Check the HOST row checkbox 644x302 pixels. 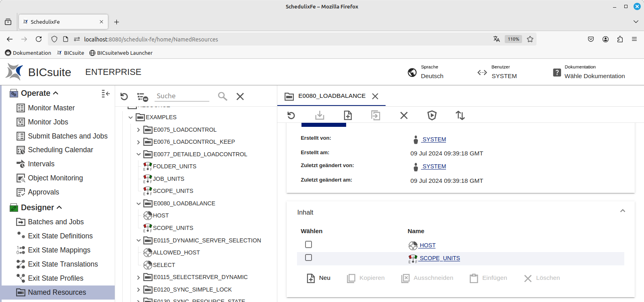coord(309,244)
